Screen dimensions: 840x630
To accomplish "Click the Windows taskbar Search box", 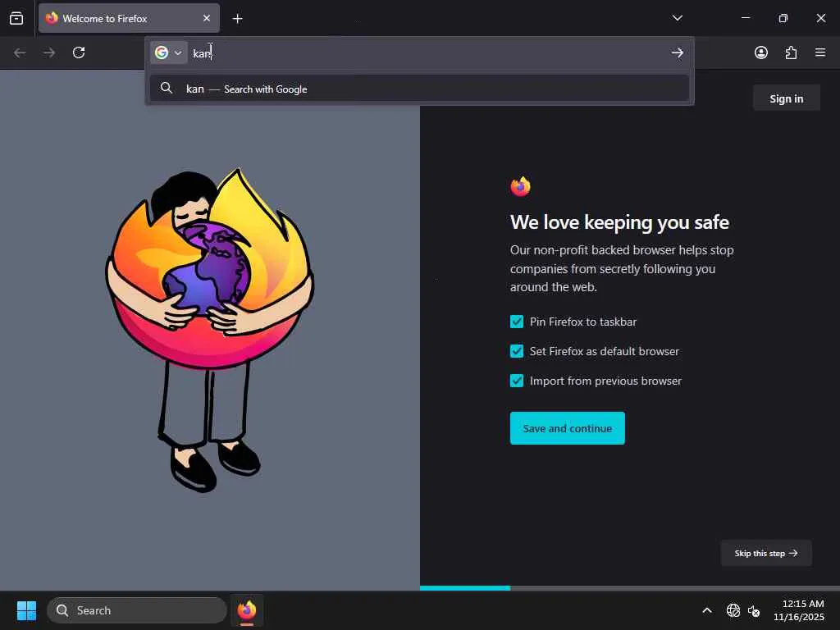I will coord(137,610).
